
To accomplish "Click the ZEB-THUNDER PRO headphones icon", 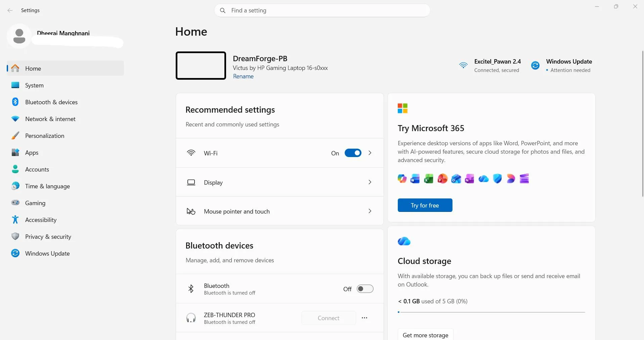I will (x=191, y=318).
